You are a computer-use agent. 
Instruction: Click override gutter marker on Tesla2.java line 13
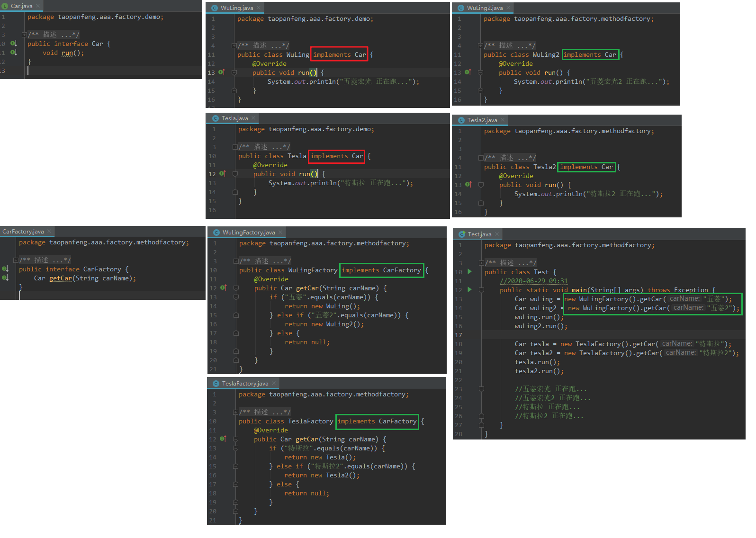point(468,185)
